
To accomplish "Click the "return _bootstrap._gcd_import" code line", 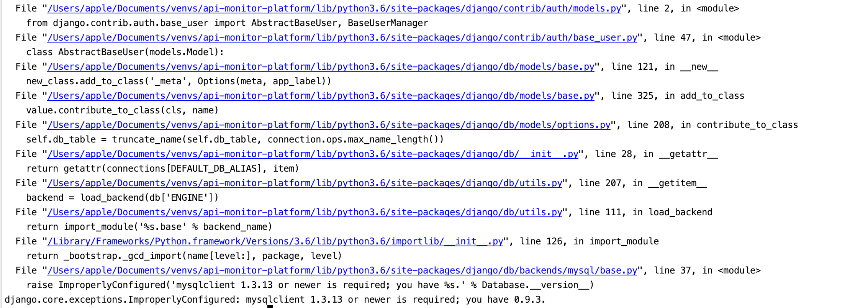I will (184, 256).
